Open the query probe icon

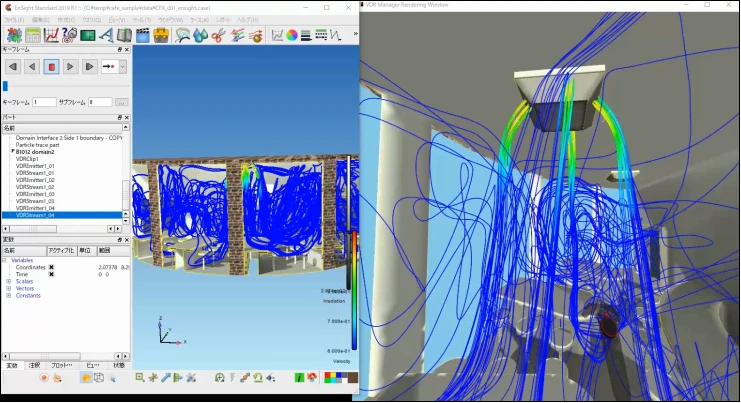pyautogui.click(x=69, y=35)
